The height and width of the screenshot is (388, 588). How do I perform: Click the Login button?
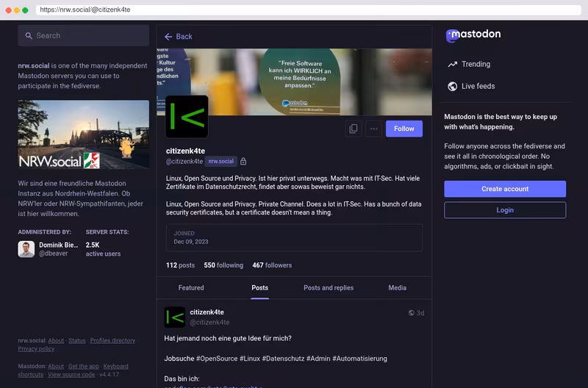coord(505,210)
